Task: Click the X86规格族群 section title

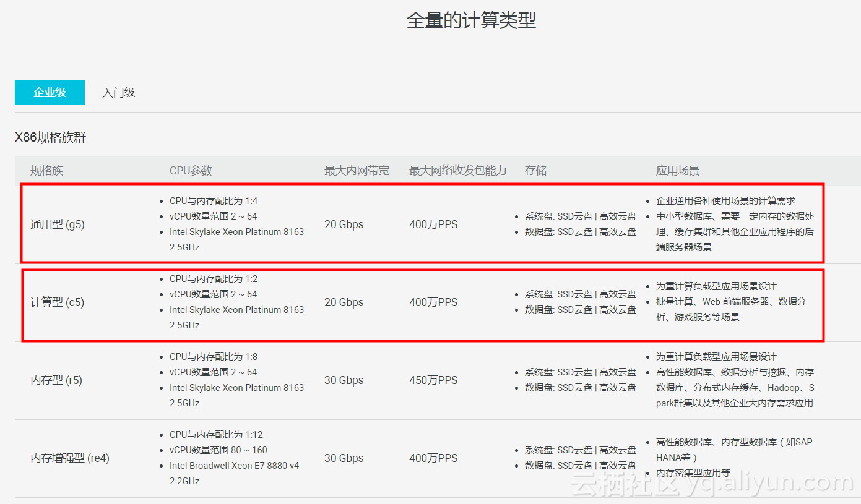Action: tap(51, 138)
